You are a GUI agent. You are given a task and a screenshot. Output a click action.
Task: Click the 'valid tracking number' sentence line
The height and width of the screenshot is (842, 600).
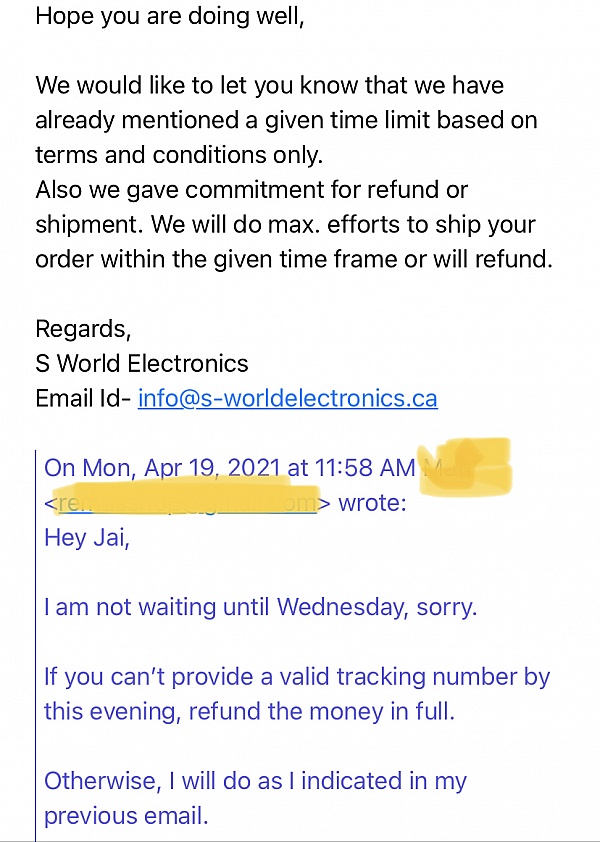click(x=297, y=678)
